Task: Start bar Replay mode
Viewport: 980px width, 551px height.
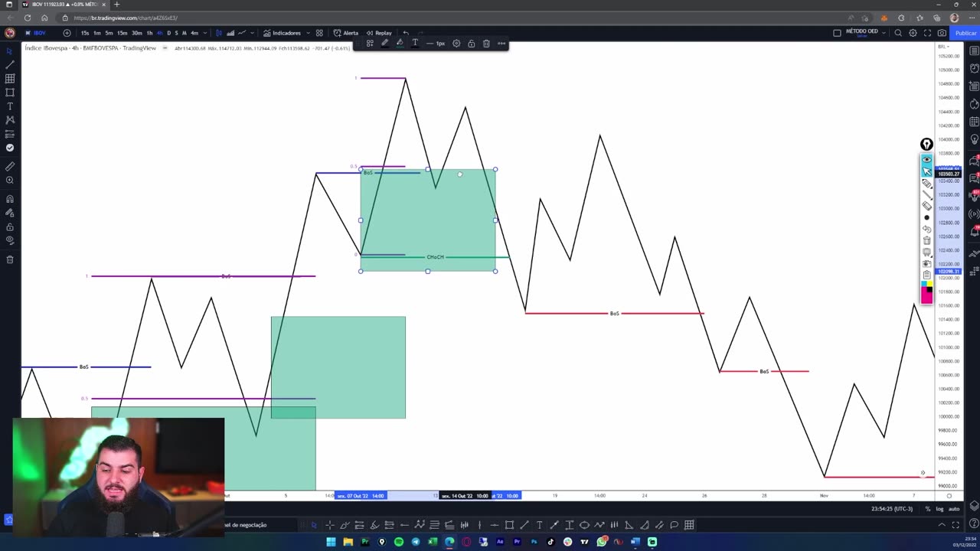Action: click(379, 33)
